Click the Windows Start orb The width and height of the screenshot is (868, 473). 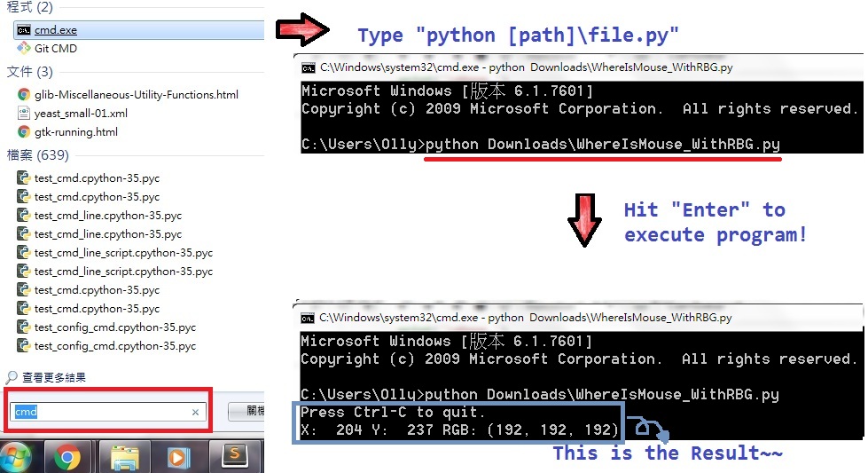[16, 456]
